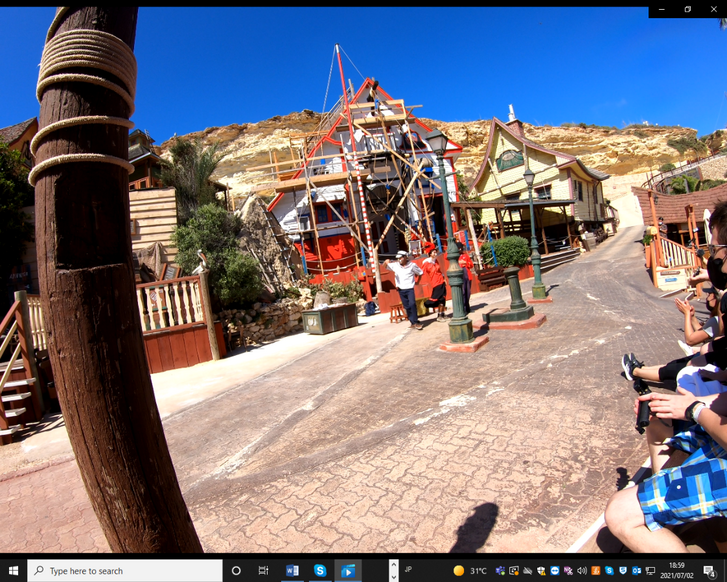The width and height of the screenshot is (727, 582).
Task: Open the clock showing 18:59
Action: [x=676, y=571]
